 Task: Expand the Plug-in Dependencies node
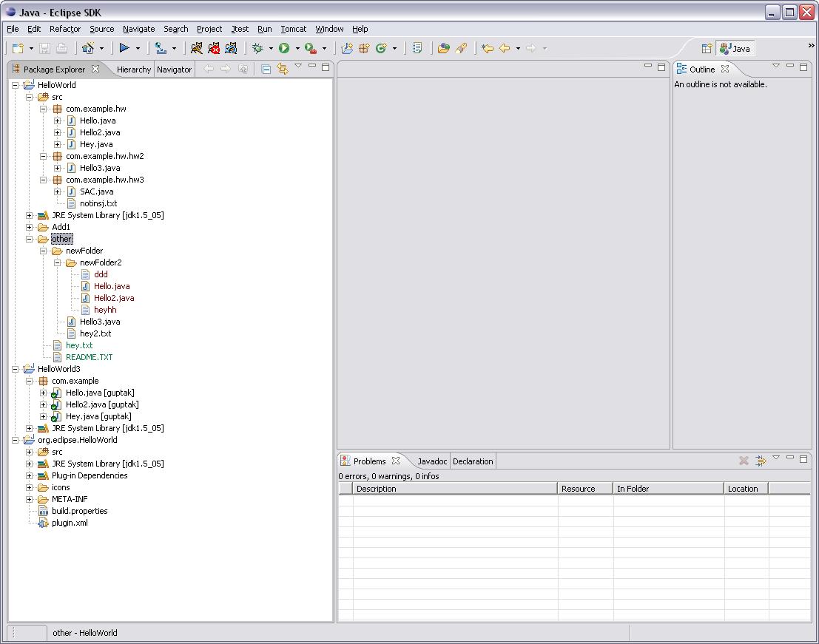click(x=30, y=475)
